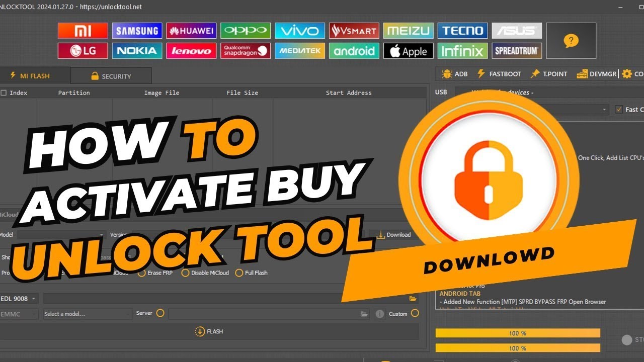Viewport: 644px width, 362px height.
Task: Select the Xiaomi MI brand icon
Action: coord(83,31)
